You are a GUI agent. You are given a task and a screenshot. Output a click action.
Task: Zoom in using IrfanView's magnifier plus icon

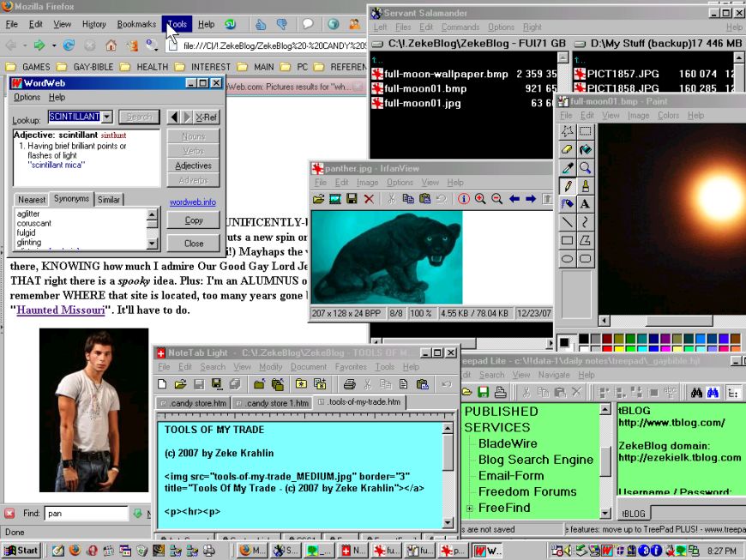click(480, 199)
